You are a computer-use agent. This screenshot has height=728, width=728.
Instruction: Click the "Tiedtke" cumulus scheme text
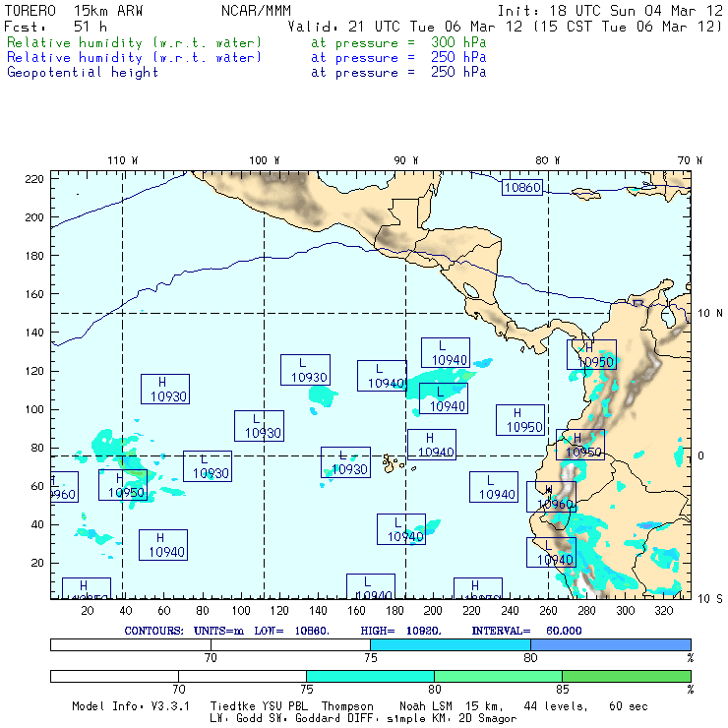point(233,706)
